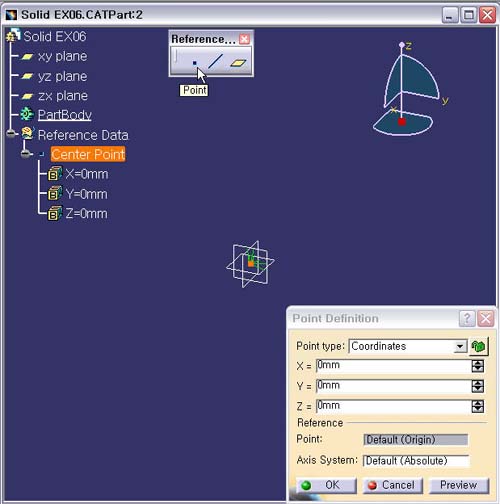Open the Point type Coordinates dropdown
Viewport: 500px width, 504px height.
(460, 346)
